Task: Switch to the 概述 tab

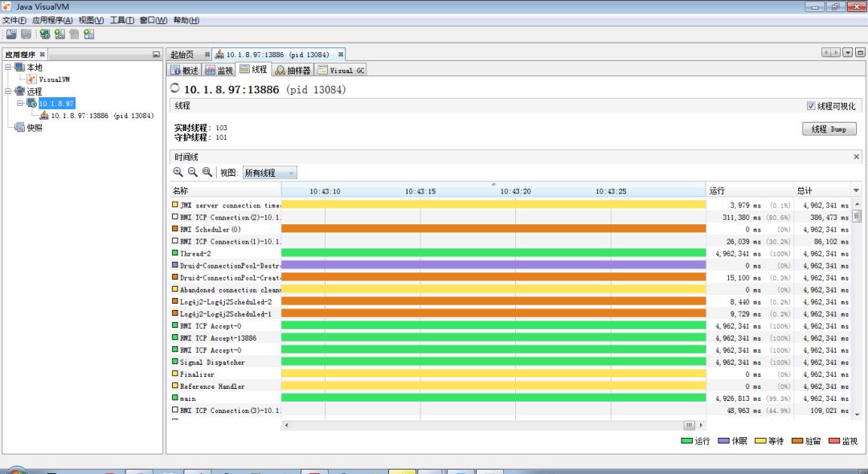Action: click(184, 70)
